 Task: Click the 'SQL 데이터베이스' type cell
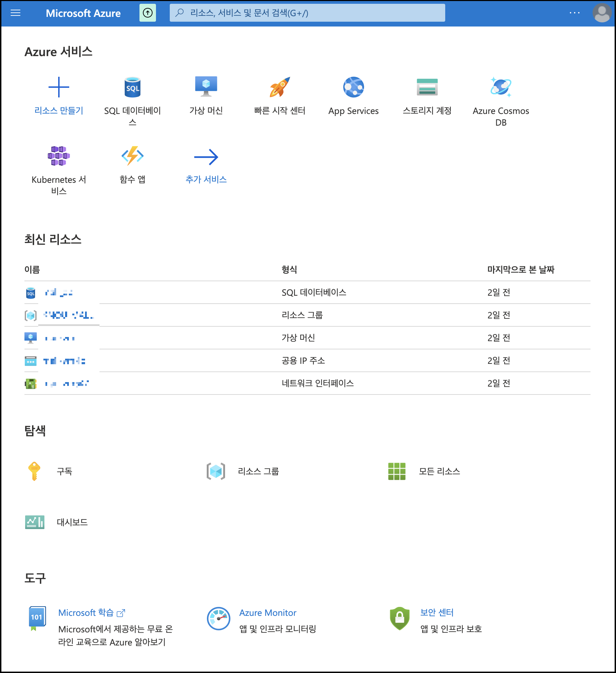click(314, 293)
